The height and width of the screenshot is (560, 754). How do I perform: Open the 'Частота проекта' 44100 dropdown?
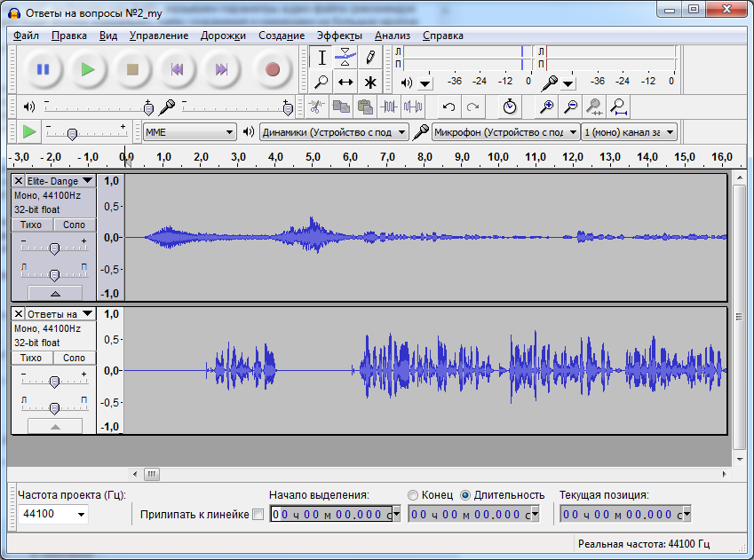pos(53,515)
